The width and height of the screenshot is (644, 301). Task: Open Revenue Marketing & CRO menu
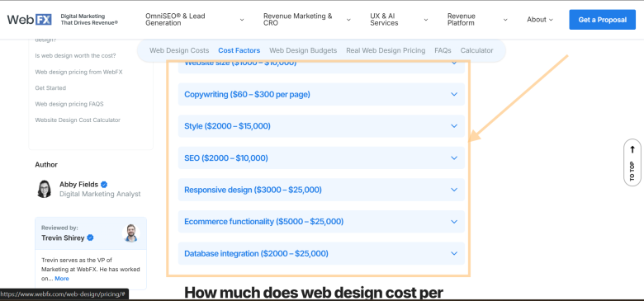tap(307, 19)
